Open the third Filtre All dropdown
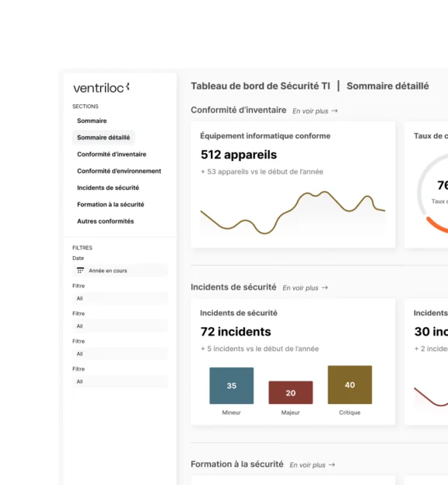This screenshot has width=448, height=485. pyautogui.click(x=121, y=354)
